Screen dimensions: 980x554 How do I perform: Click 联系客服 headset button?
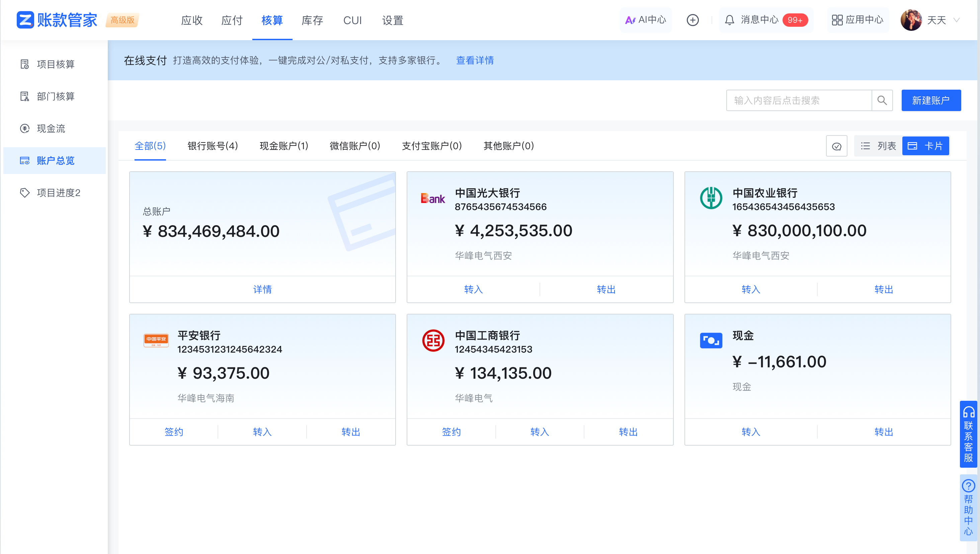968,435
